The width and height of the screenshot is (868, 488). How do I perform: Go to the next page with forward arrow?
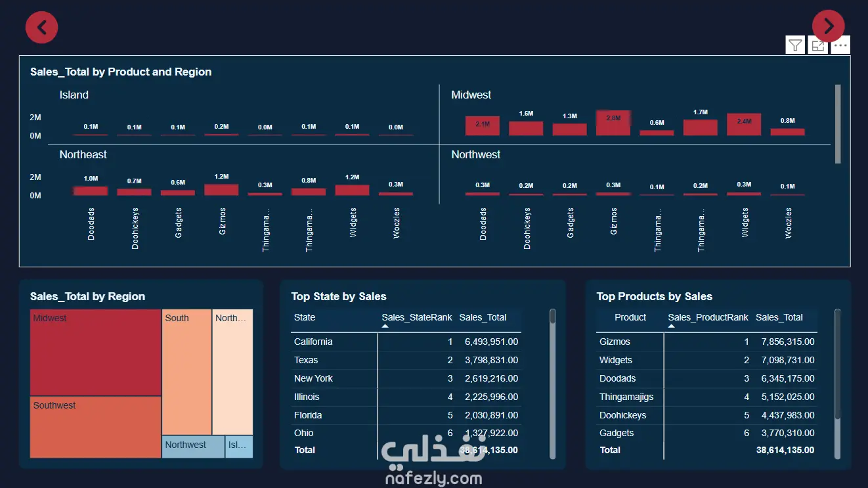[x=829, y=26]
